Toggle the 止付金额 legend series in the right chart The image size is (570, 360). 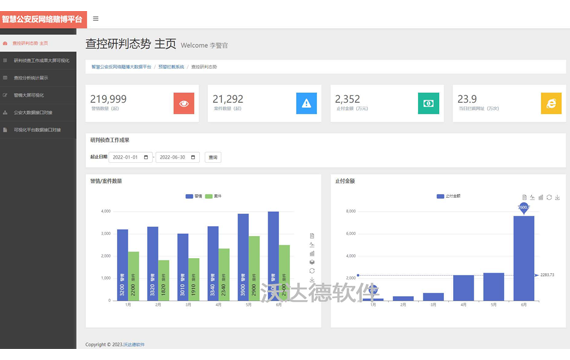point(448,196)
